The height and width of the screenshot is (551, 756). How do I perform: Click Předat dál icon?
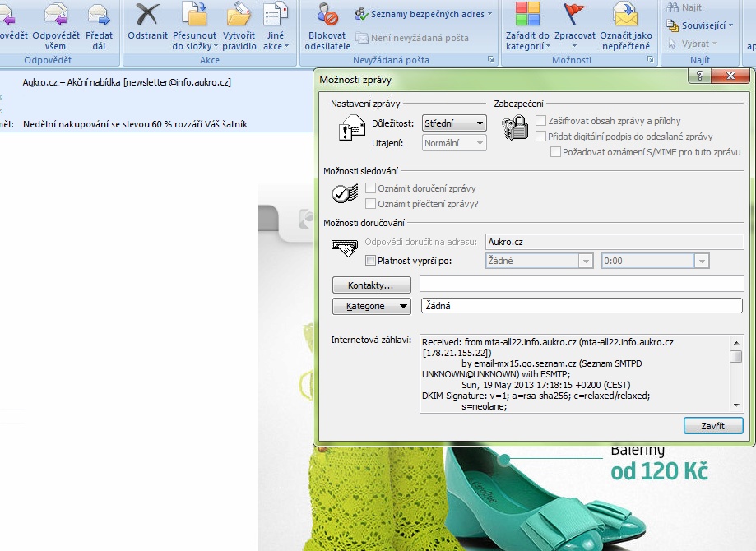click(99, 16)
